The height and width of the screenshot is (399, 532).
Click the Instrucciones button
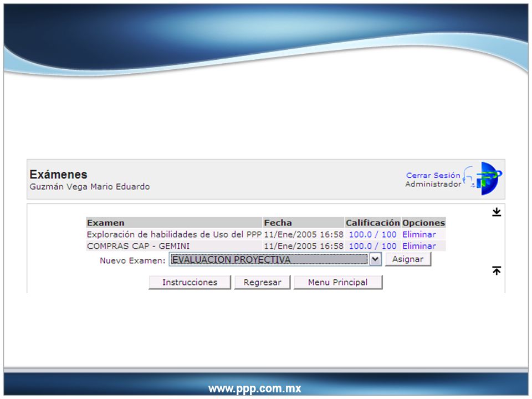[190, 282]
